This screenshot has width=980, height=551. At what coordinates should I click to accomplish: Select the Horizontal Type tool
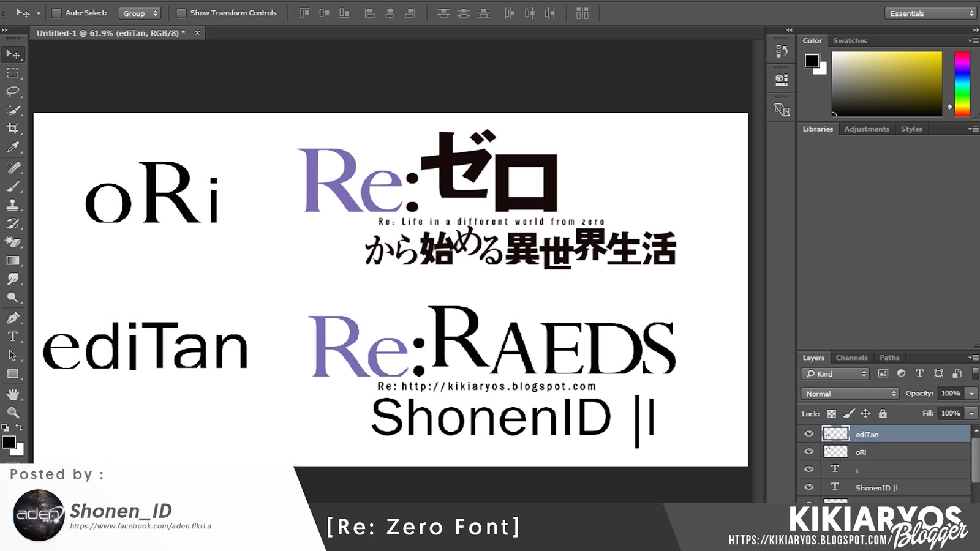(12, 336)
